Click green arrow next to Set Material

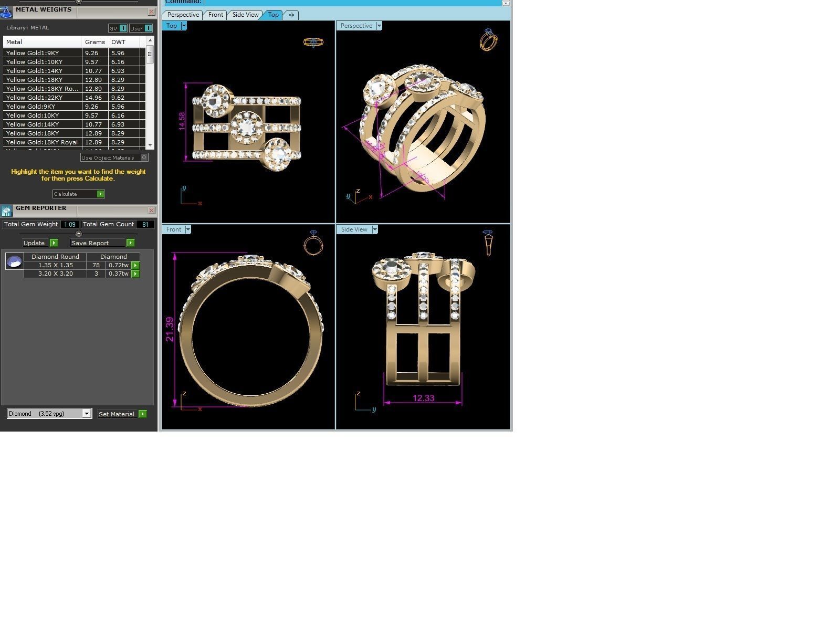(142, 414)
